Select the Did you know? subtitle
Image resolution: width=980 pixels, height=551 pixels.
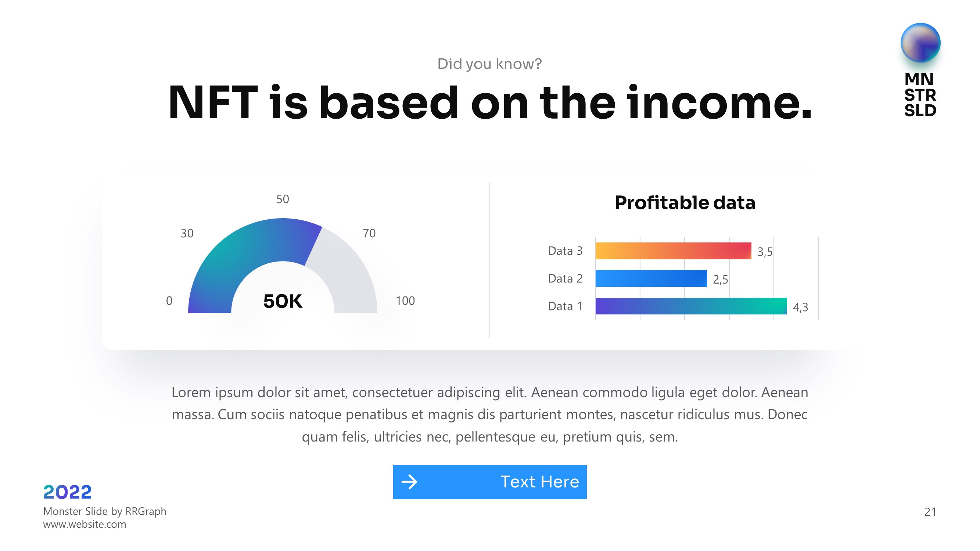pyautogui.click(x=489, y=64)
